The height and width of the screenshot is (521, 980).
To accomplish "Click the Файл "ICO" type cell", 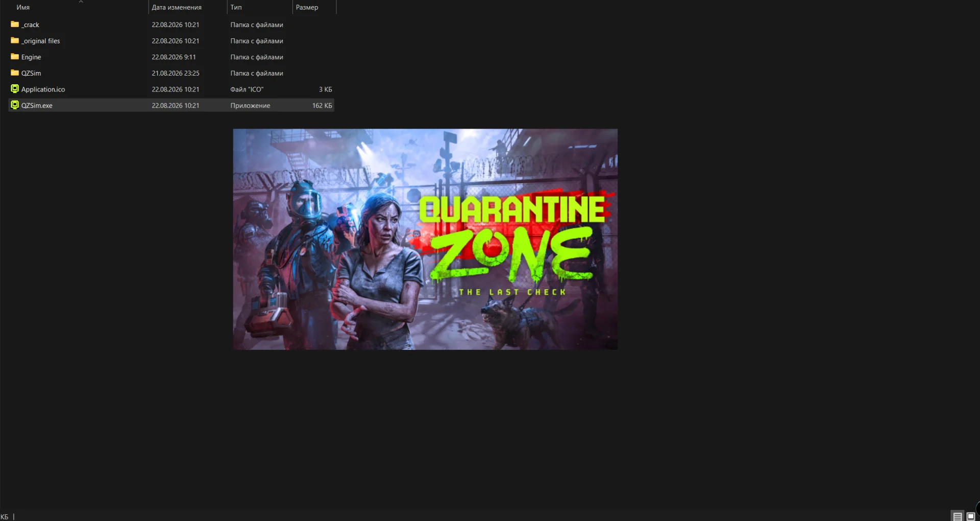I will pyautogui.click(x=247, y=89).
